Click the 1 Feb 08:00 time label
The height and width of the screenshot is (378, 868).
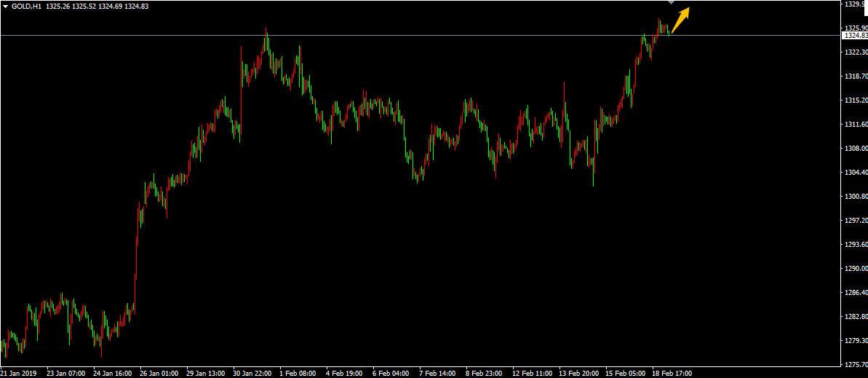click(298, 374)
